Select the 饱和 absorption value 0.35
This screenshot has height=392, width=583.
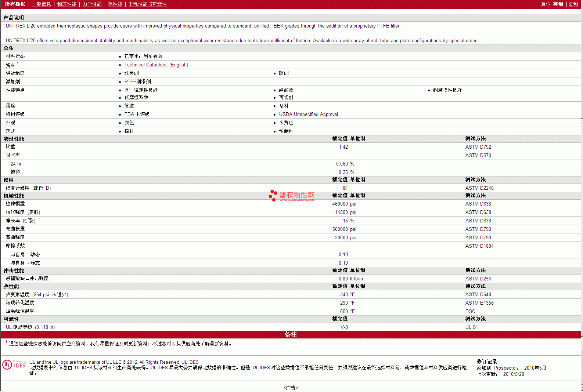click(x=343, y=172)
